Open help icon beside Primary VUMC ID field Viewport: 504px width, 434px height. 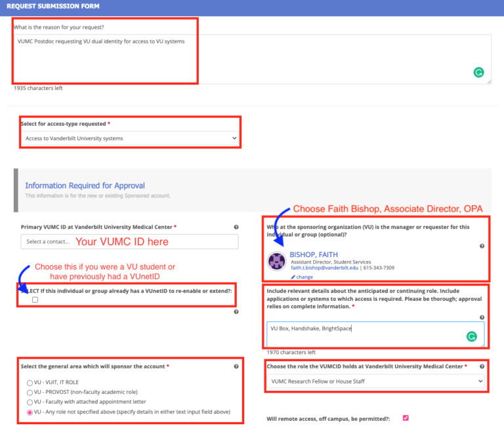pos(236,227)
